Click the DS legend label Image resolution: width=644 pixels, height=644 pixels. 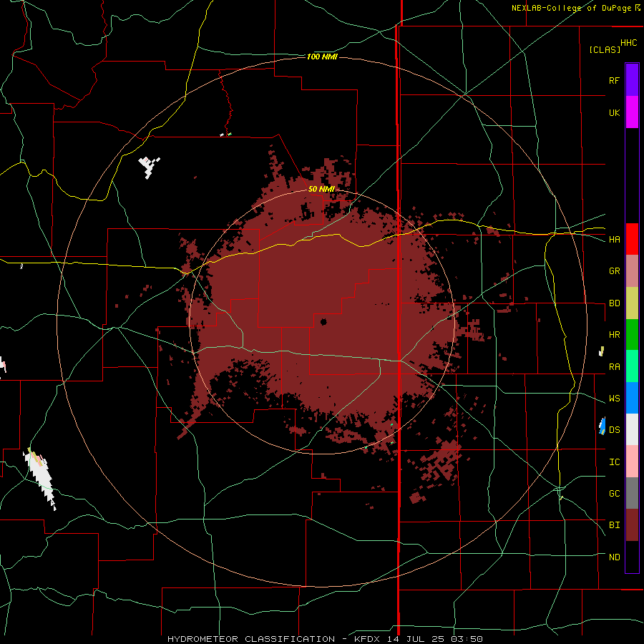coord(614,429)
